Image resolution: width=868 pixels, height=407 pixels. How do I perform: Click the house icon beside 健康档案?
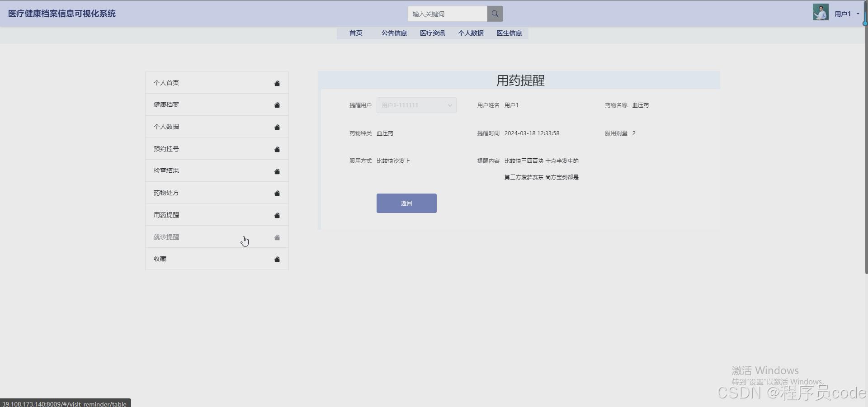(276, 105)
